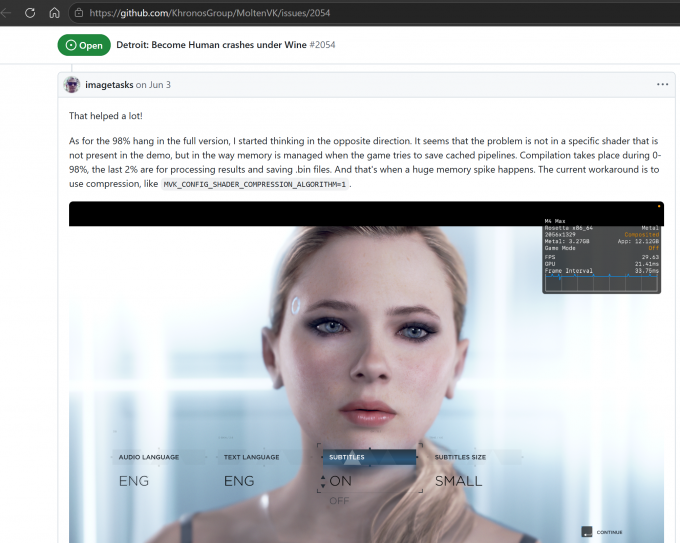Open the comment three-dot options menu
Image resolution: width=680 pixels, height=543 pixels.
(662, 85)
